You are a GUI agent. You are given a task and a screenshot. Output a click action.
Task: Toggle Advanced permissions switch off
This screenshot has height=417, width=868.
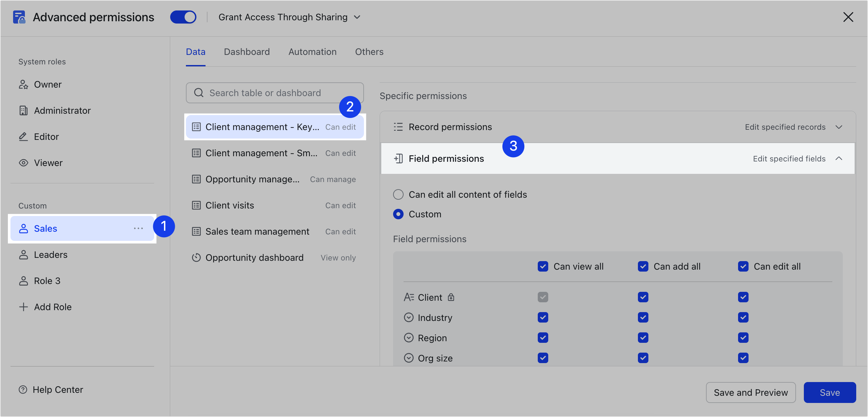coord(183,17)
